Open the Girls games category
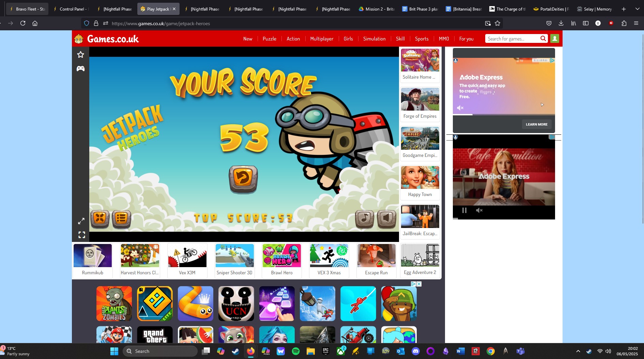The image size is (644, 359). point(348,39)
